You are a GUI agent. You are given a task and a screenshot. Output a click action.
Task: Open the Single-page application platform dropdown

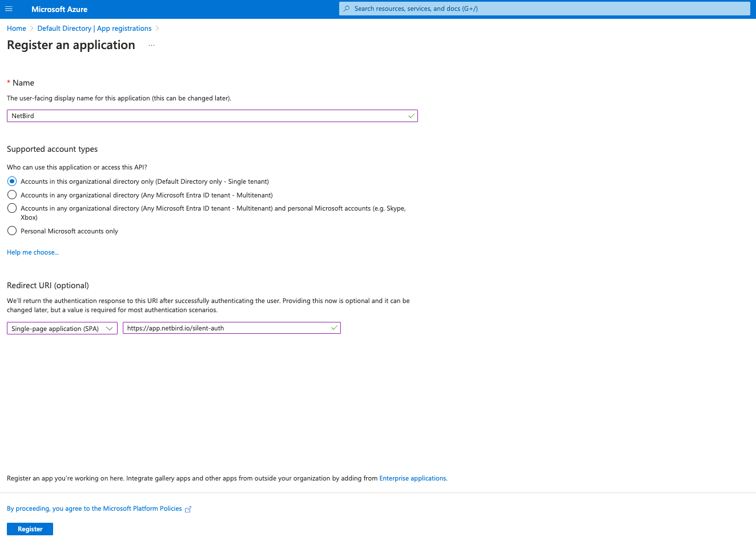click(x=109, y=328)
